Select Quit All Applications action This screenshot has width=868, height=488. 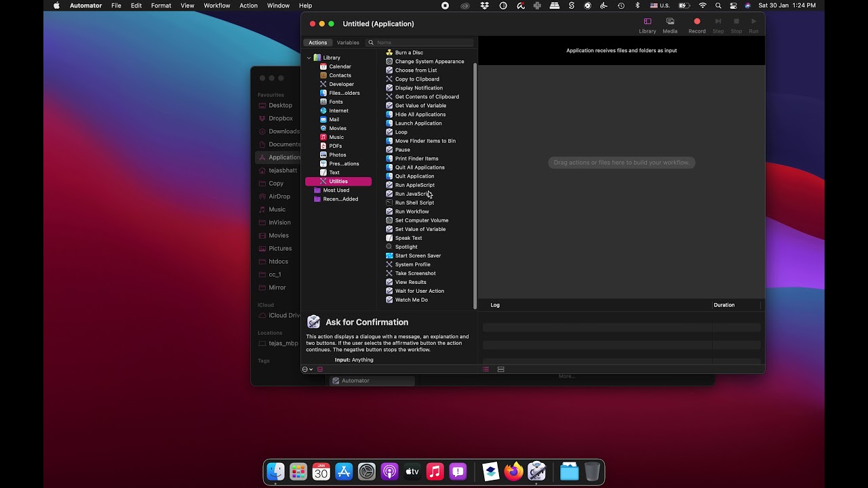pos(420,167)
